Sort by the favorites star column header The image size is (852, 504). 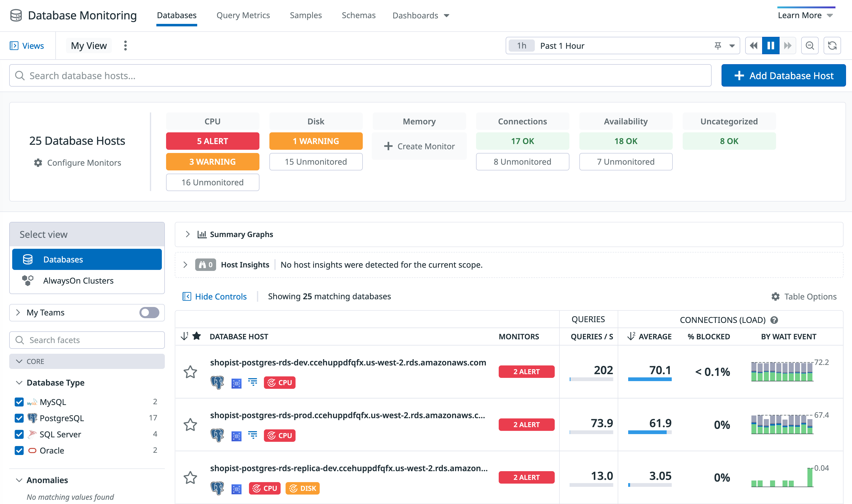(196, 336)
